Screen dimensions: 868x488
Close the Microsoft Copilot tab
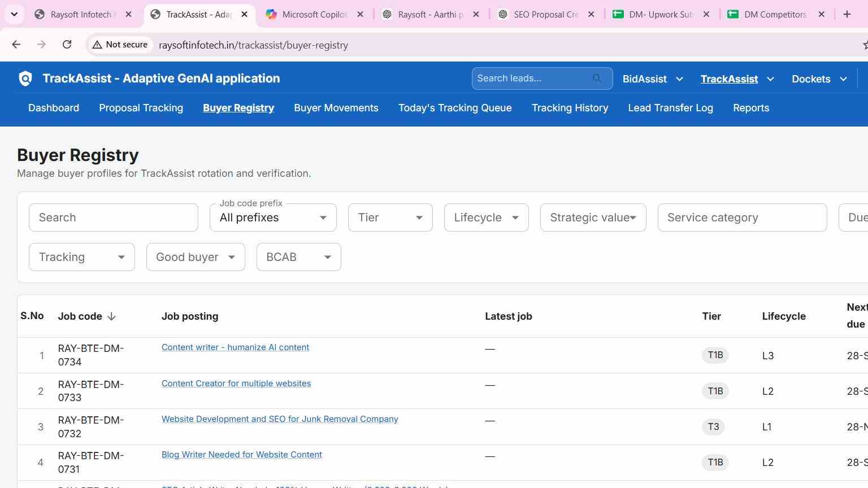coord(360,14)
